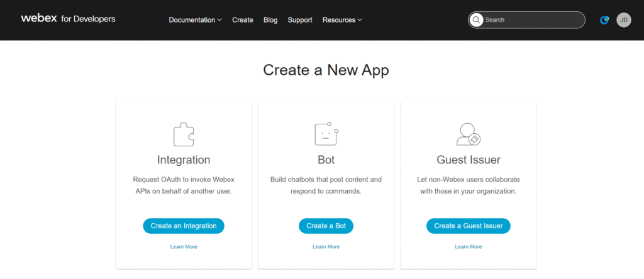This screenshot has height=279, width=644.
Task: Open Learn More under Integration
Action: tap(184, 246)
